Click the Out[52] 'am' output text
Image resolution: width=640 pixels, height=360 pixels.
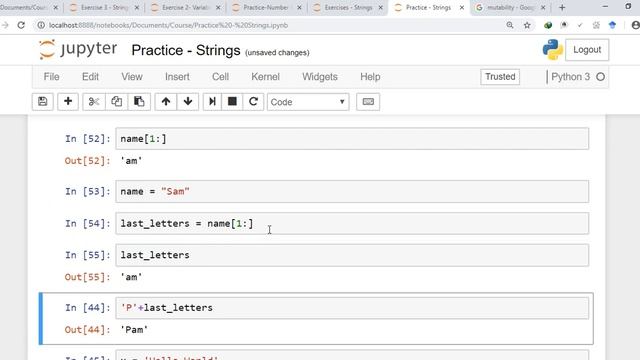[x=131, y=161]
